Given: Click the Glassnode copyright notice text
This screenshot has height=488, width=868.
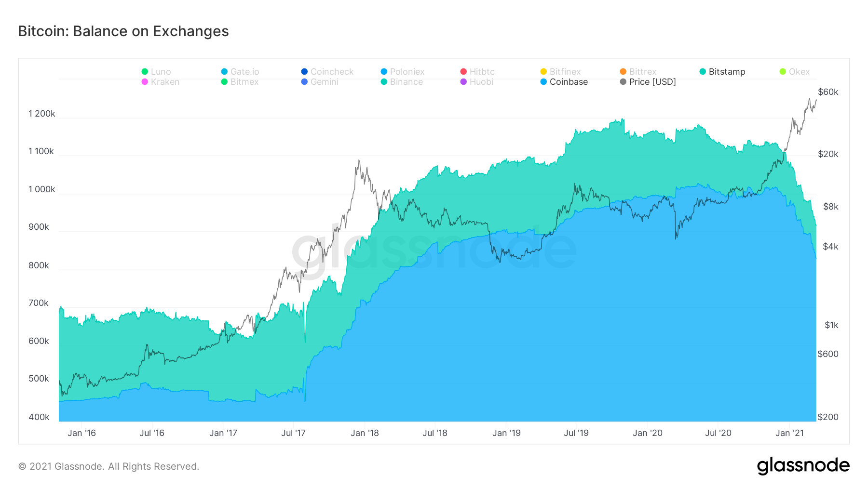Looking at the screenshot, I should pos(108,466).
